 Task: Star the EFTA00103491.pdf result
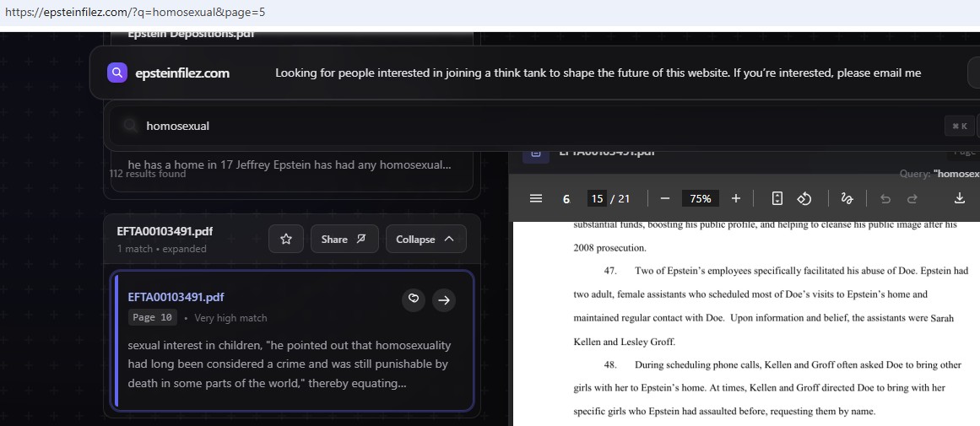click(x=286, y=239)
